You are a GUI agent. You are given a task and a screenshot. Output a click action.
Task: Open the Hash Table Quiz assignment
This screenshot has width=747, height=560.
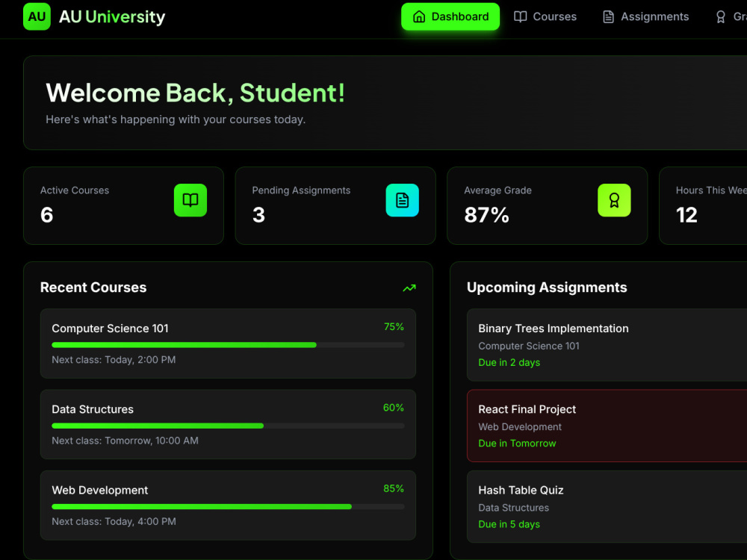click(x=607, y=507)
